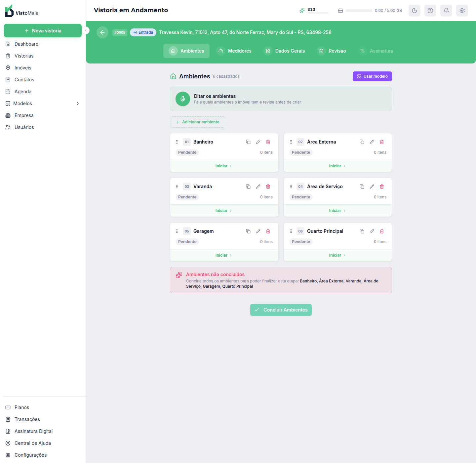Edit the Área de Serviço environment
The image size is (476, 463).
click(x=372, y=187)
